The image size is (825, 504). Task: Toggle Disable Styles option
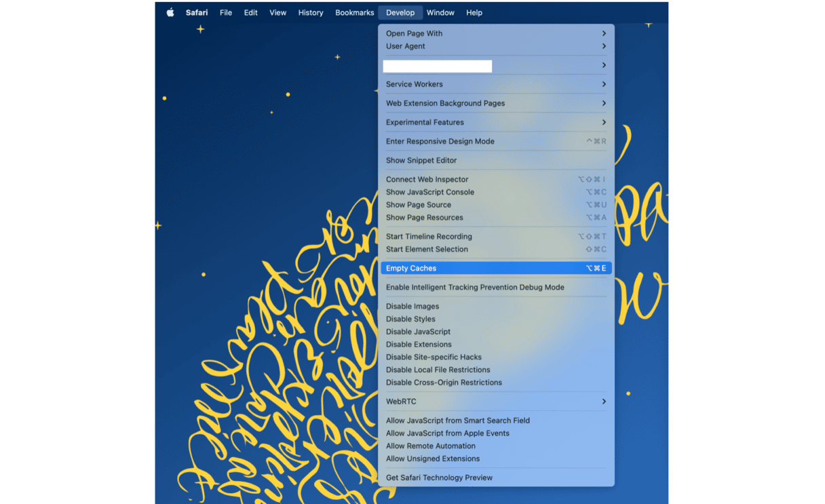pos(496,319)
